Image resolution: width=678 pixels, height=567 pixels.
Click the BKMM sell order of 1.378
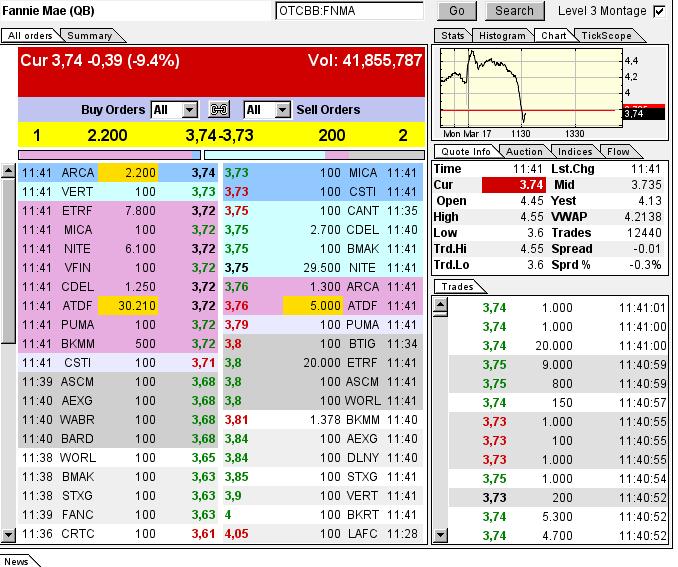click(323, 420)
